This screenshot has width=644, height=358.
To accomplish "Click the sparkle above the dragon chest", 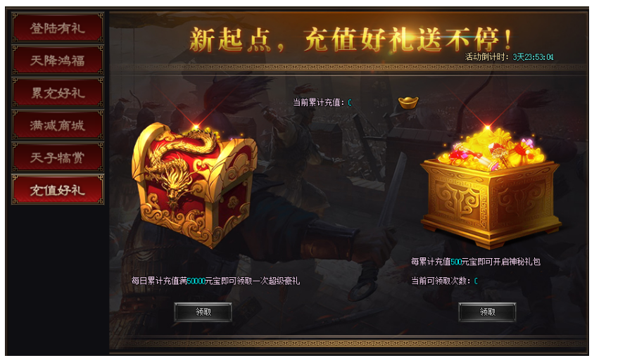I will coord(196,125).
